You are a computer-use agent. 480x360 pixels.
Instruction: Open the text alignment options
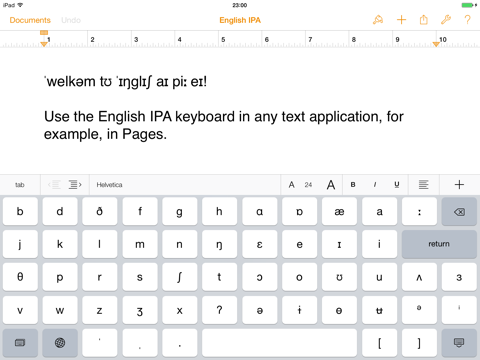(424, 184)
